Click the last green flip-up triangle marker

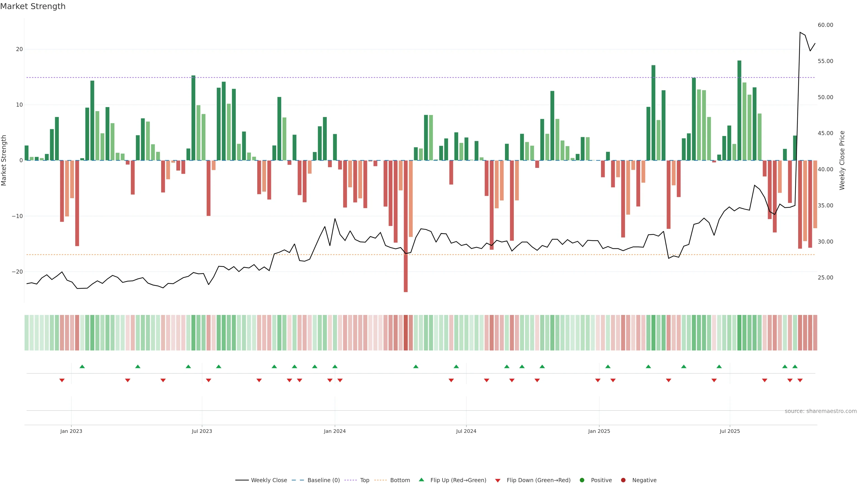click(795, 366)
